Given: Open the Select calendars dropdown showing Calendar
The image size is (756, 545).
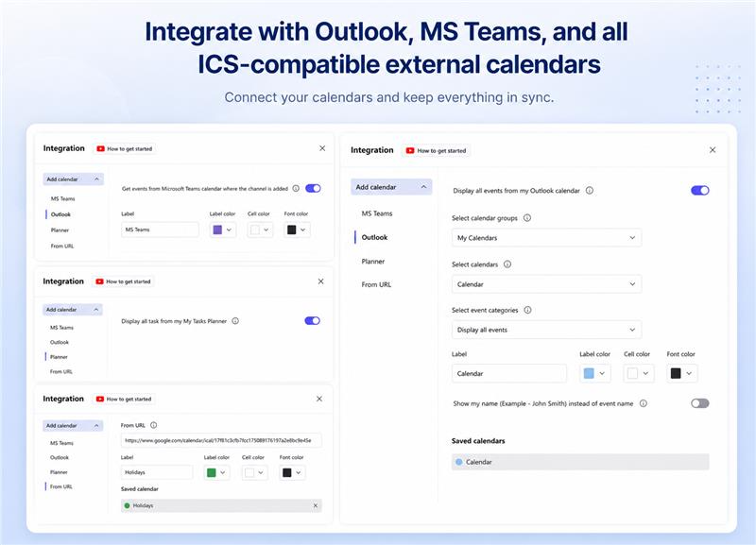Looking at the screenshot, I should pos(546,284).
